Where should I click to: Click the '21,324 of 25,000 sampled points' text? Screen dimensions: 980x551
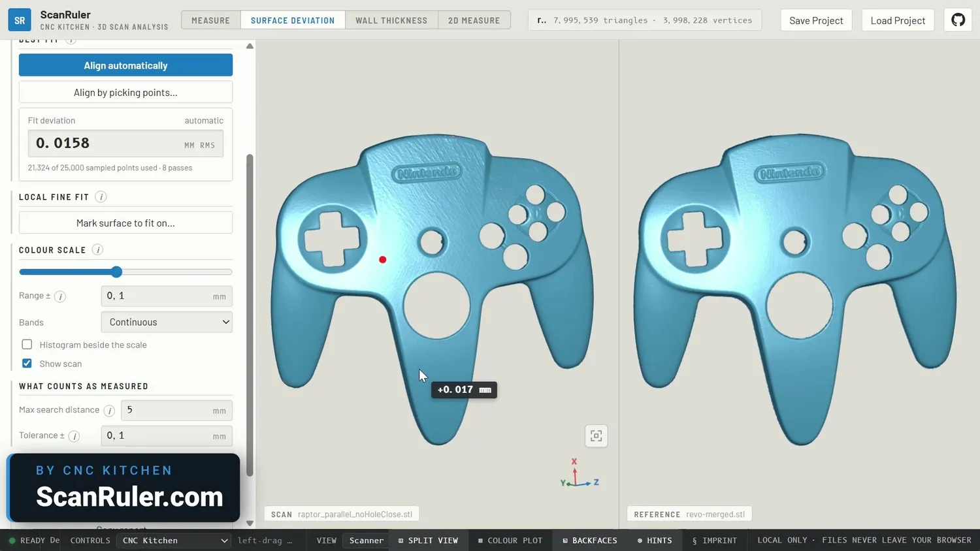[110, 168]
